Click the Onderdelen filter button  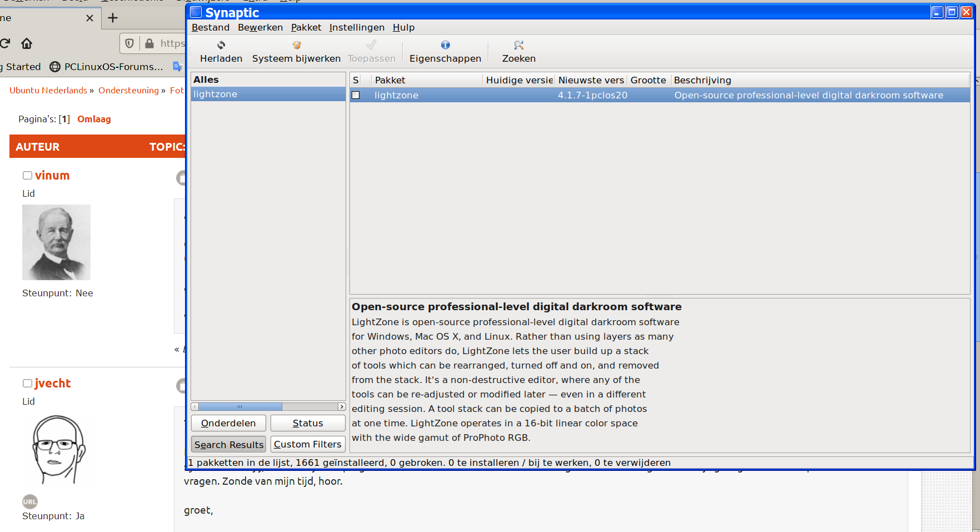click(228, 423)
